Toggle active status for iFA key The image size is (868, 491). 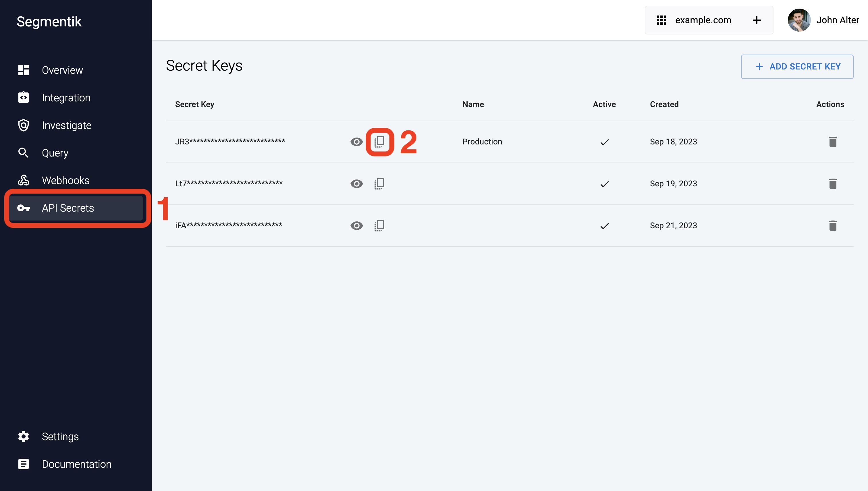coord(605,225)
